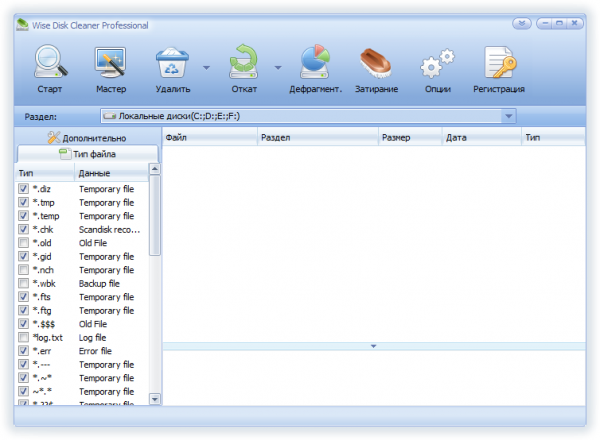Uncheck the *.temp checkbox
Screen dimensions: 600x440
[x=24, y=215]
